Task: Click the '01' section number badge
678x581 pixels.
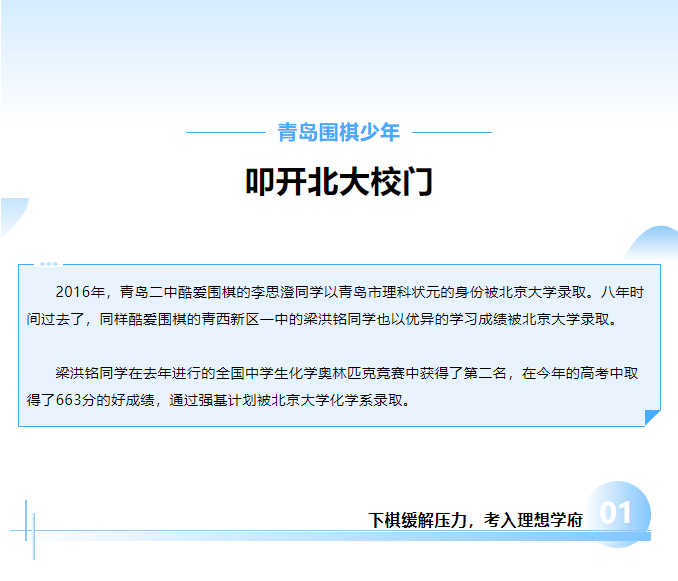Action: click(616, 513)
